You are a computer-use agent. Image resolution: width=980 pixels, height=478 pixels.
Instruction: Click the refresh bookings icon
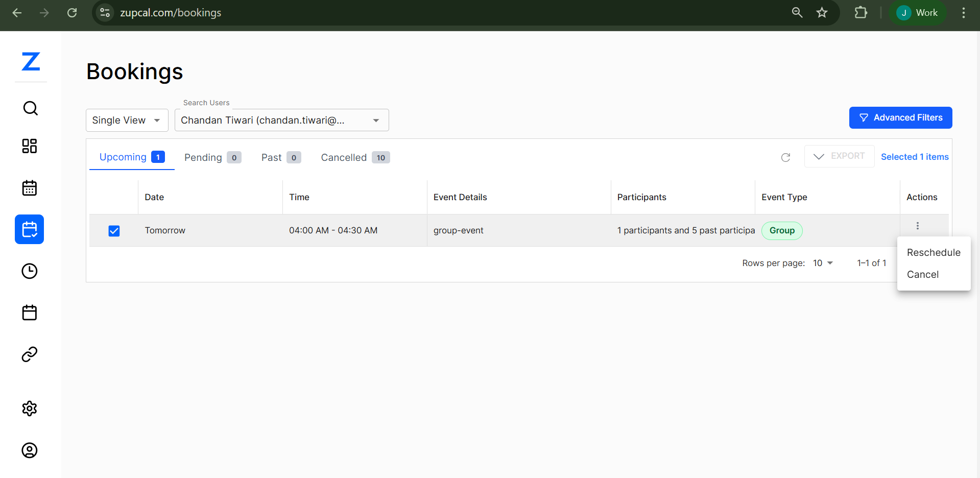point(785,157)
